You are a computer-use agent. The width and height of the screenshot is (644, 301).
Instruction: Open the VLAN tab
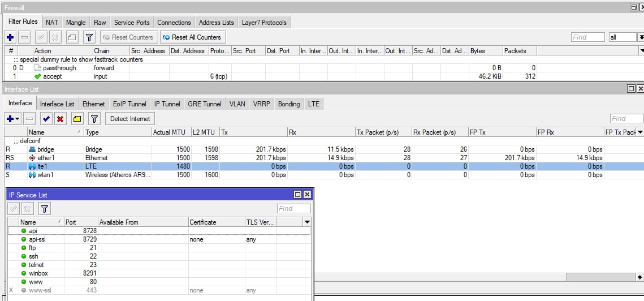237,104
